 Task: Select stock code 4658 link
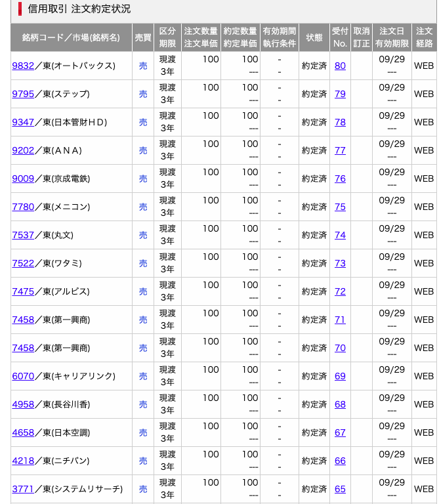click(x=23, y=432)
